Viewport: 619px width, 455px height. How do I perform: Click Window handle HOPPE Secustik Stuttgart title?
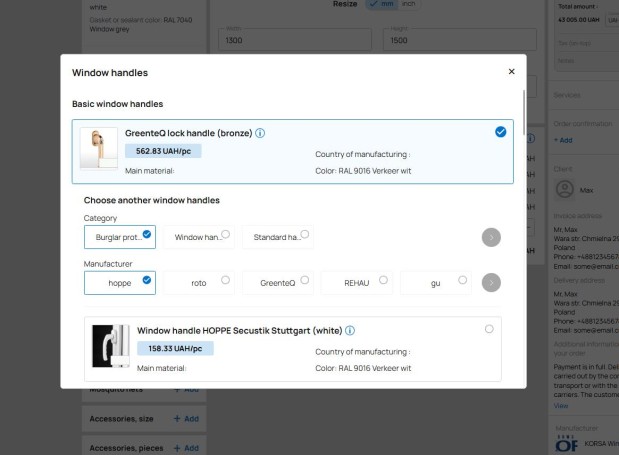coord(240,330)
